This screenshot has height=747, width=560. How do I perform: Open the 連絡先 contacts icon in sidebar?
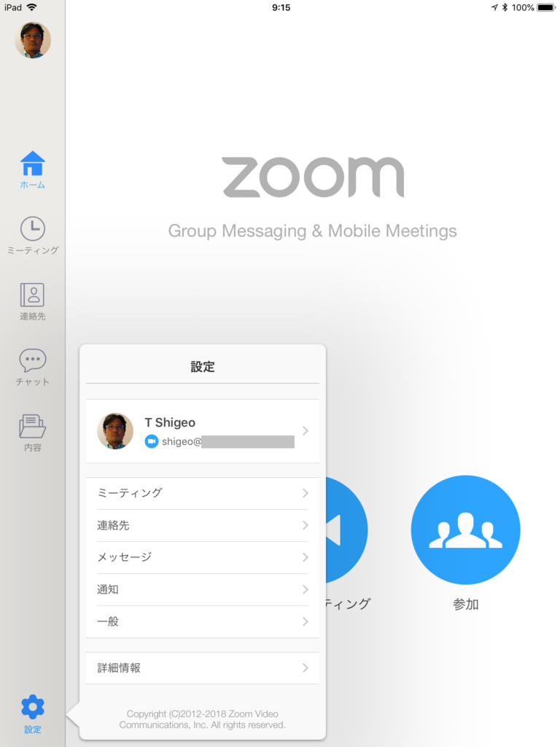(32, 295)
